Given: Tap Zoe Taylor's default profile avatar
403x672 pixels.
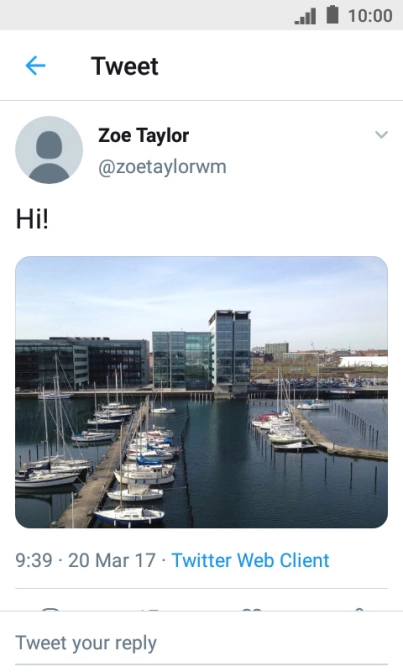Looking at the screenshot, I should tap(49, 150).
